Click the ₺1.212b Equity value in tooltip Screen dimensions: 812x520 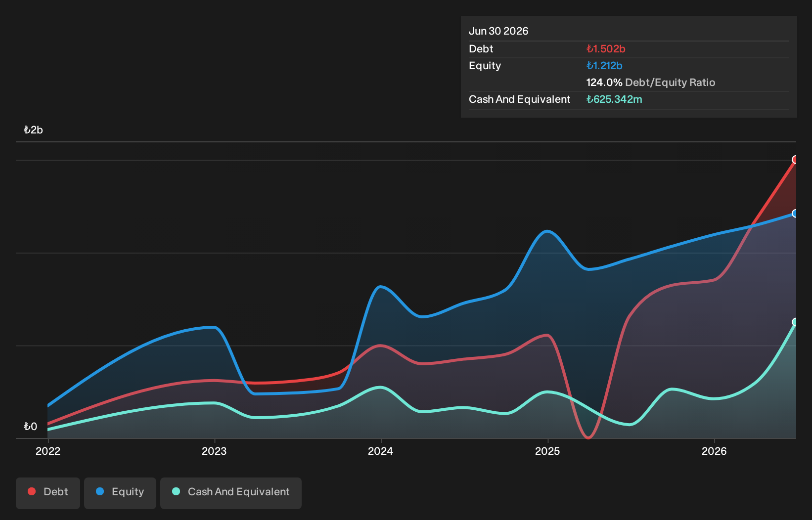point(604,66)
